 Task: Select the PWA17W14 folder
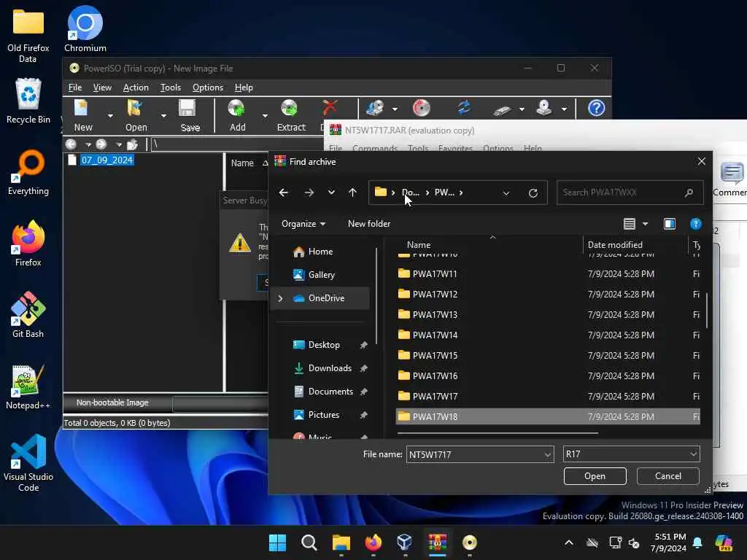coord(548,335)
